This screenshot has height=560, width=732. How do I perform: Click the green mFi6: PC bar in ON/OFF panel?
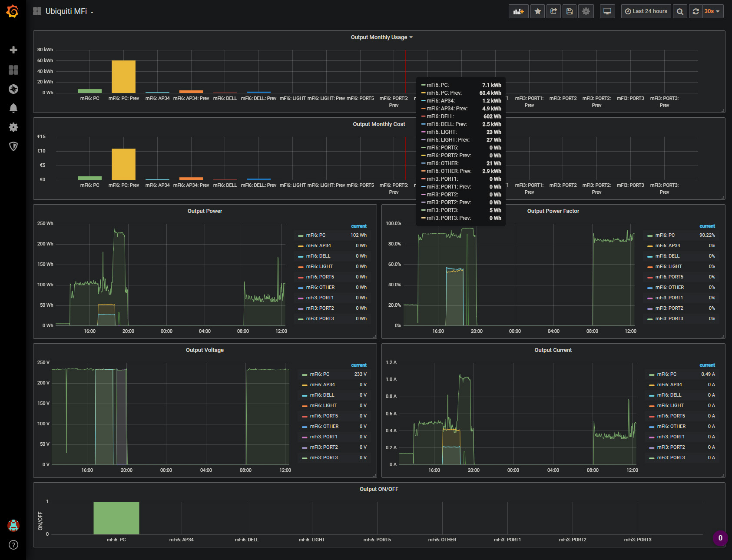click(116, 518)
